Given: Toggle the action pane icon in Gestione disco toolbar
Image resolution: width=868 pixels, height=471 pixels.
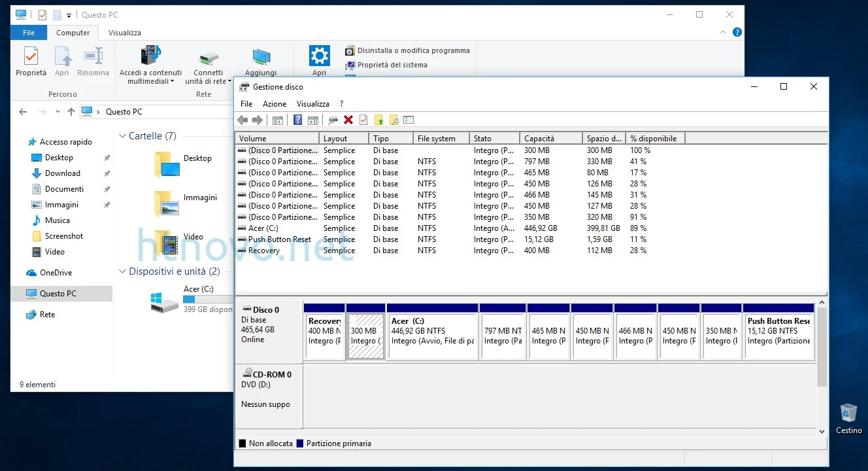Looking at the screenshot, I should pyautogui.click(x=313, y=120).
